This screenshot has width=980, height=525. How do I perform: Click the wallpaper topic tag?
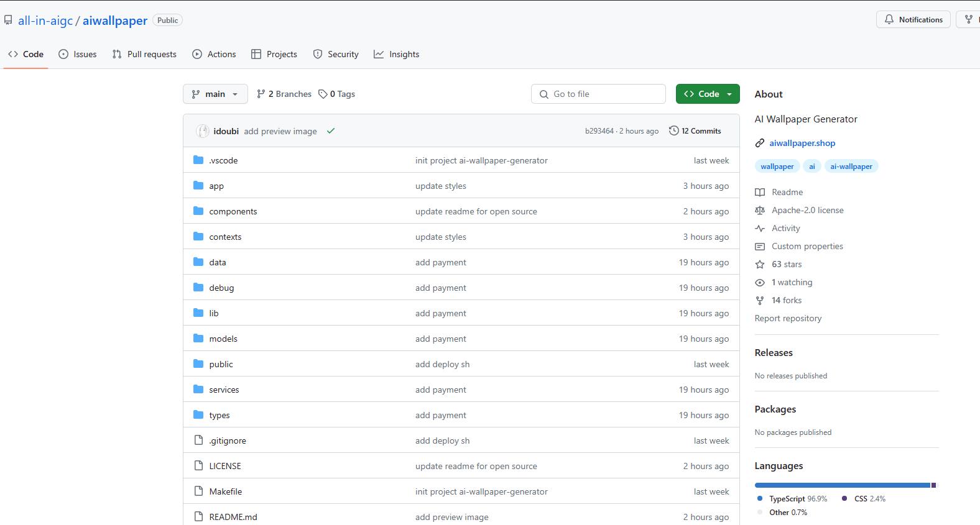point(777,167)
